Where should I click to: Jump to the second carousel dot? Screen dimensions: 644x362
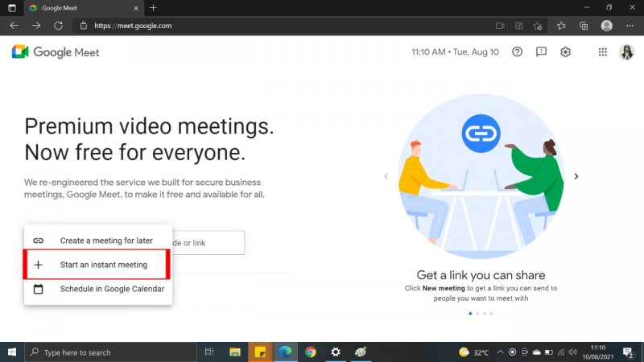click(x=477, y=314)
